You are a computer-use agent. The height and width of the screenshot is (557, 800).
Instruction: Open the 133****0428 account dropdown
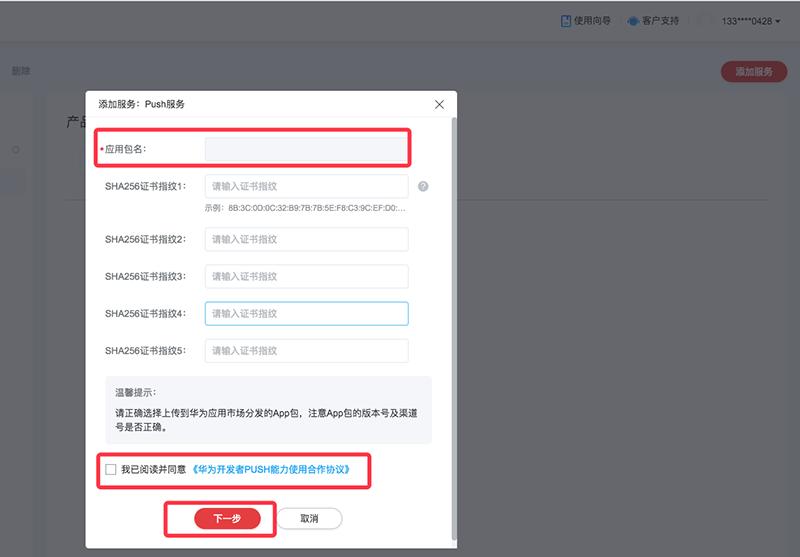[751, 21]
